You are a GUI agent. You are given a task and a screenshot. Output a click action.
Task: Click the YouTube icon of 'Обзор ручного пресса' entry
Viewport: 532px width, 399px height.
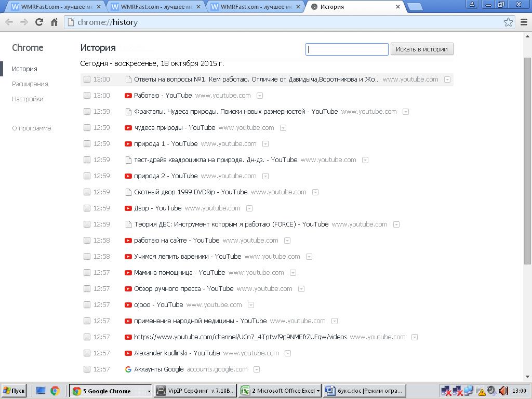point(128,289)
